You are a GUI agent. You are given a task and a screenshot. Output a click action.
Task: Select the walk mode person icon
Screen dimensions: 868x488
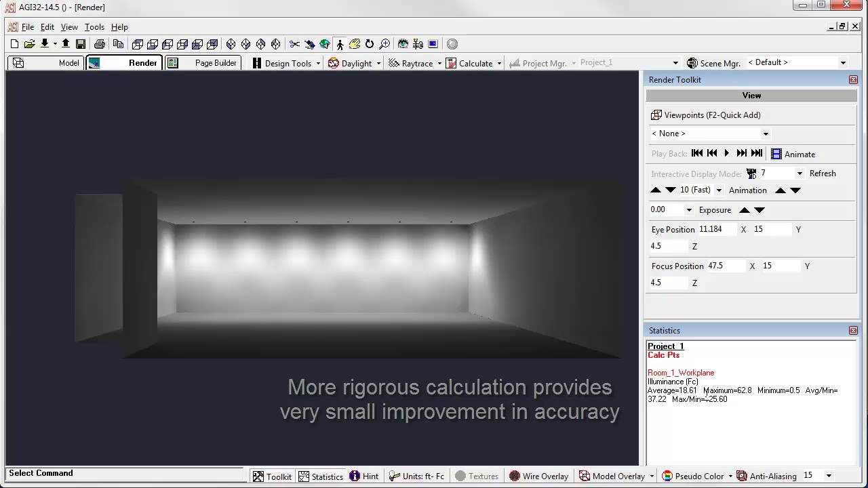tap(340, 44)
